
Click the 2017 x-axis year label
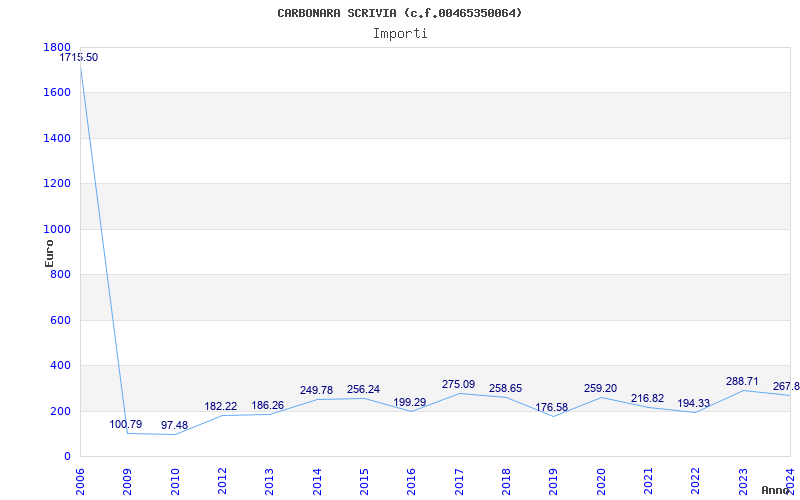pos(459,481)
